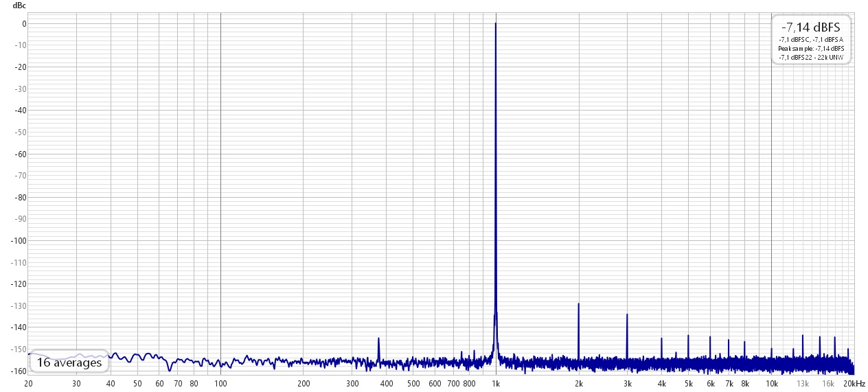This screenshot has width=868, height=392.
Task: Click the -130 label on the dBc axis
Action: 19,305
